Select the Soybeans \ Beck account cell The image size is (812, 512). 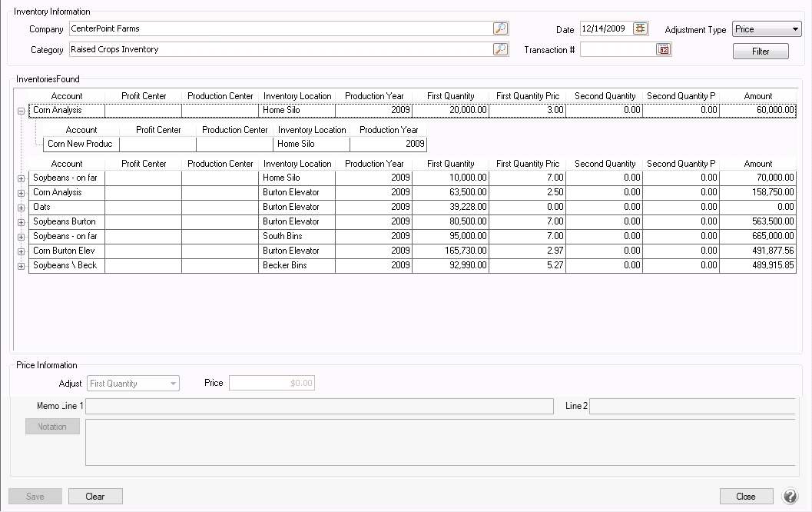point(67,265)
